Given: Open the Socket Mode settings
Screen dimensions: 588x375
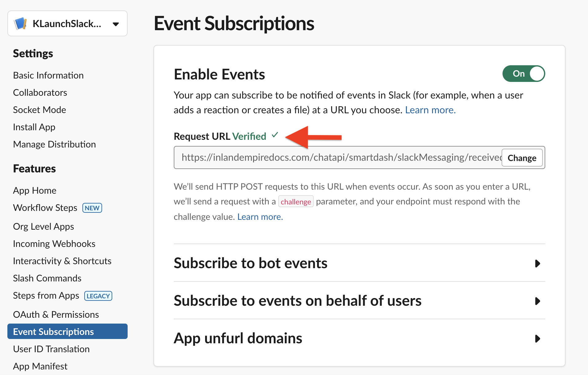Looking at the screenshot, I should tap(39, 110).
